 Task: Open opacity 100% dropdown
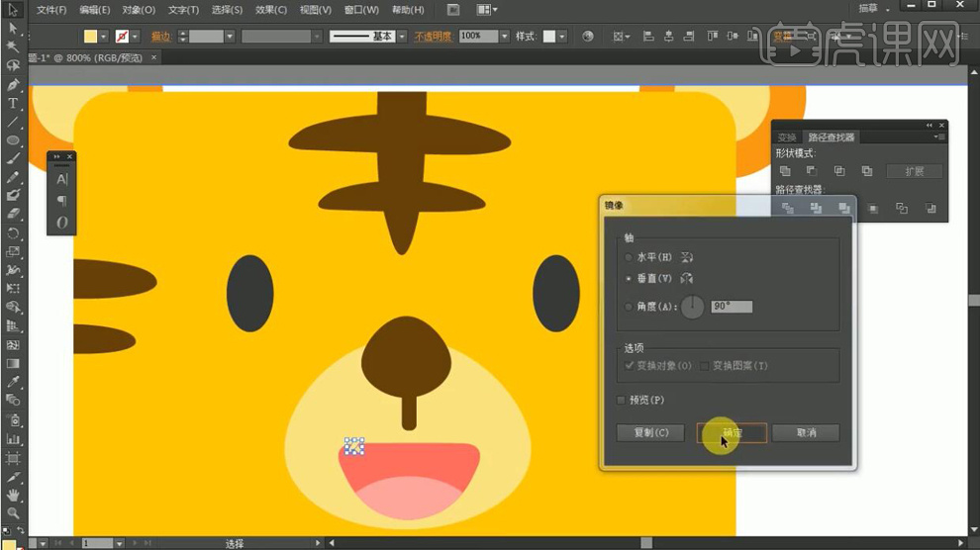pos(505,37)
